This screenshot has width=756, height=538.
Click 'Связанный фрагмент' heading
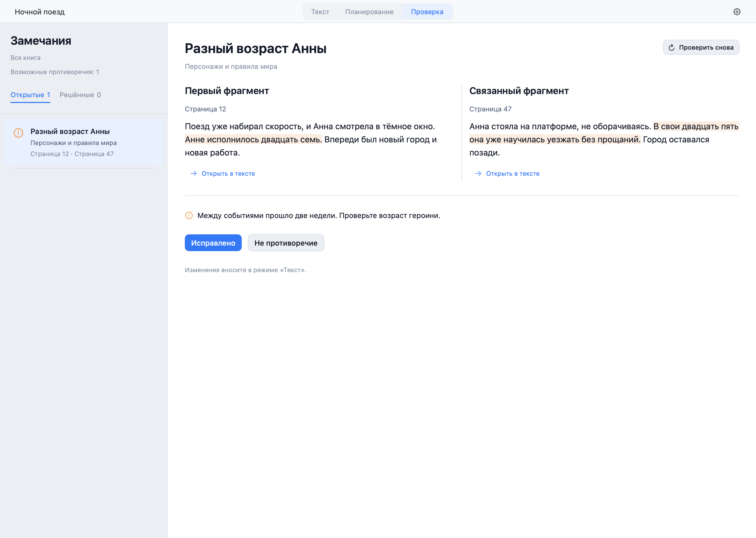pyautogui.click(x=519, y=91)
